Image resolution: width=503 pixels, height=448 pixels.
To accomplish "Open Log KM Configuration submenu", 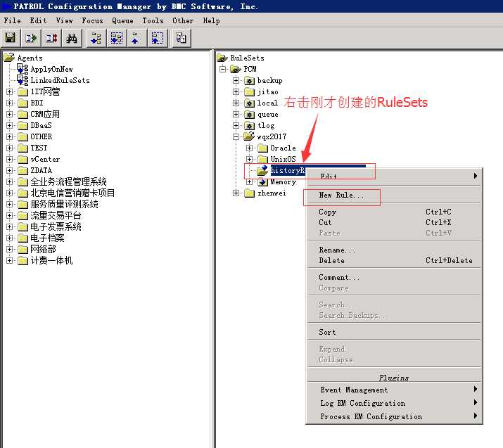I will [x=394, y=403].
